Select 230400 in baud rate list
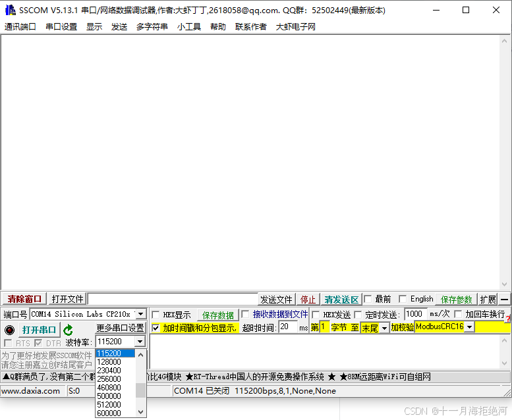 [x=115, y=371]
